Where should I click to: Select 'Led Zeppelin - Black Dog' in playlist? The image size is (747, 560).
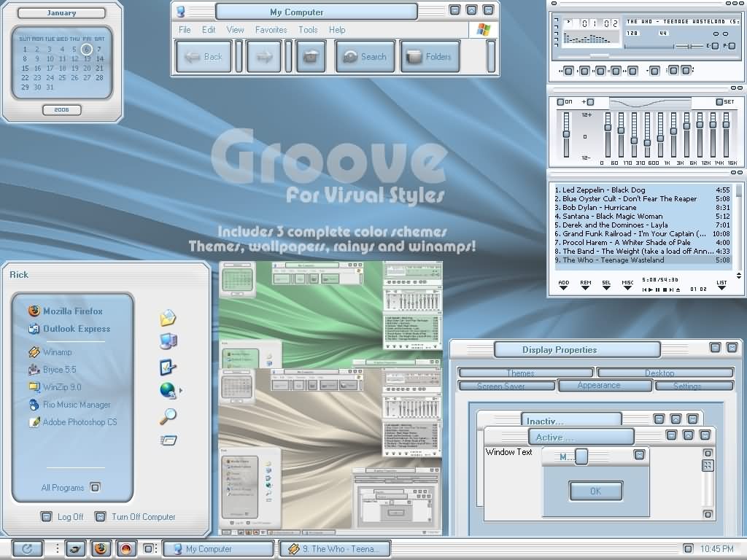coord(642,190)
